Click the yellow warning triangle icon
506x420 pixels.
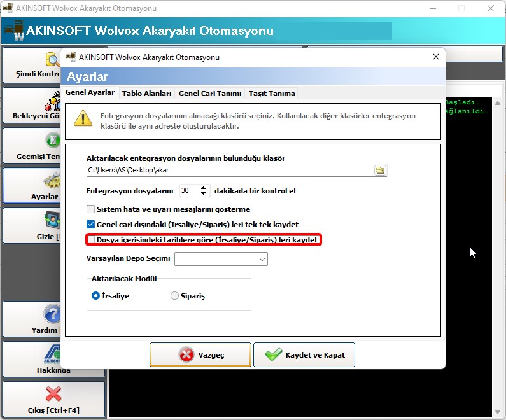point(83,118)
